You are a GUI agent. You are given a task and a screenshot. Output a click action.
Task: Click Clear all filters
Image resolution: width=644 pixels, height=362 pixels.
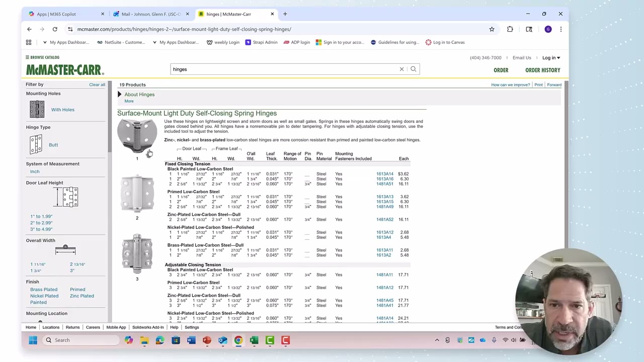tap(97, 84)
